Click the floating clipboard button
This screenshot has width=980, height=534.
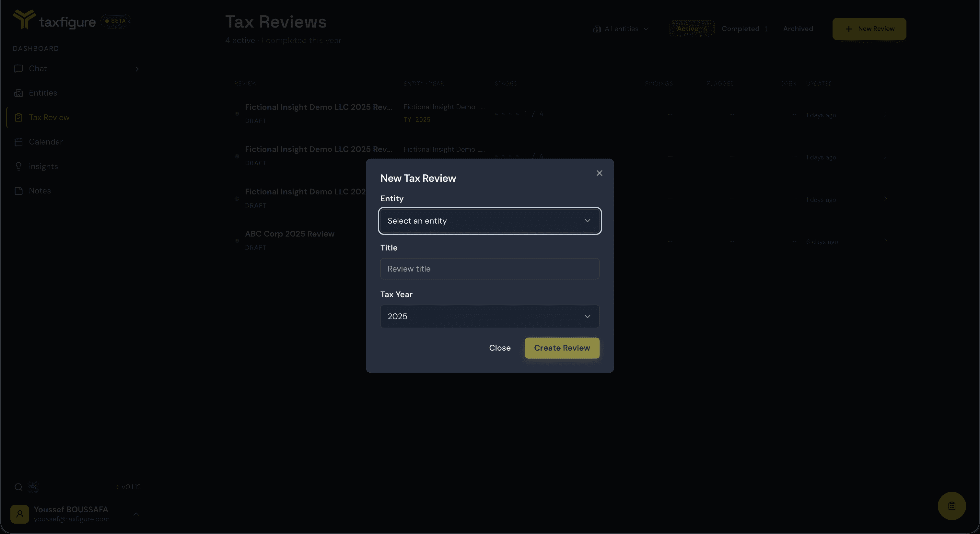pos(951,506)
